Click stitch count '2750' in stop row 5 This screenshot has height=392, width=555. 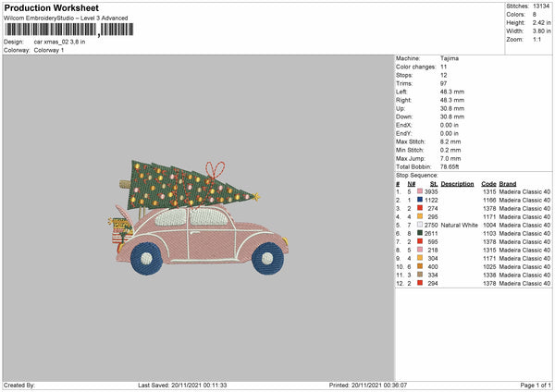431,226
